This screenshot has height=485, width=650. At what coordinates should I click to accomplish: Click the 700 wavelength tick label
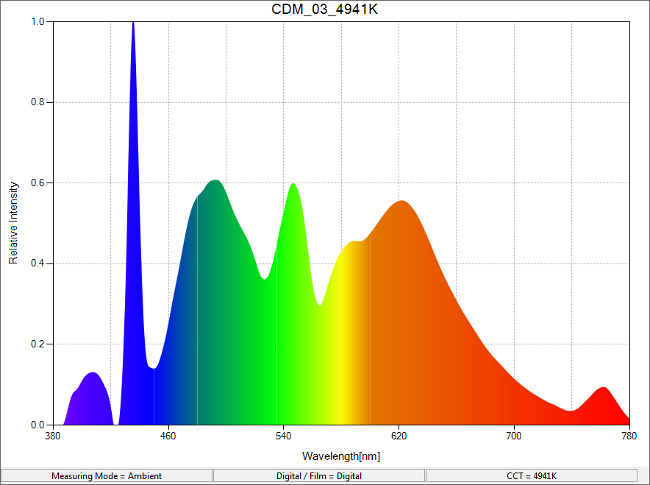click(514, 436)
